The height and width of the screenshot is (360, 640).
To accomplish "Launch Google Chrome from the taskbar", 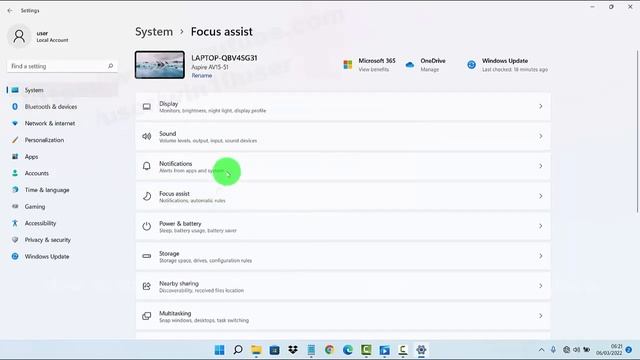I will [x=329, y=350].
